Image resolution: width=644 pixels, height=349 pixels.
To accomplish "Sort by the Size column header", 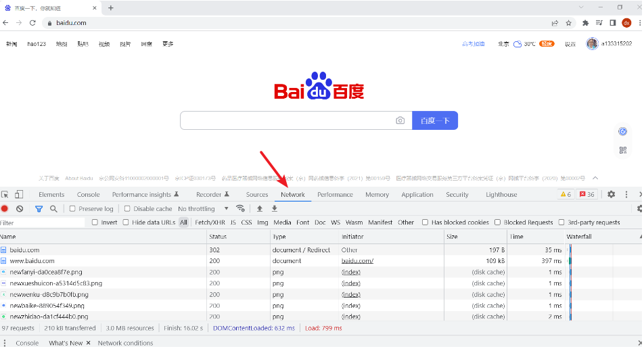I will (476, 237).
